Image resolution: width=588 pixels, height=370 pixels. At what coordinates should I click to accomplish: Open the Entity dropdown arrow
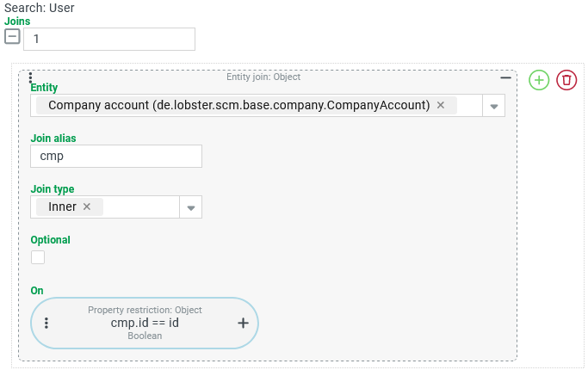[x=494, y=106]
